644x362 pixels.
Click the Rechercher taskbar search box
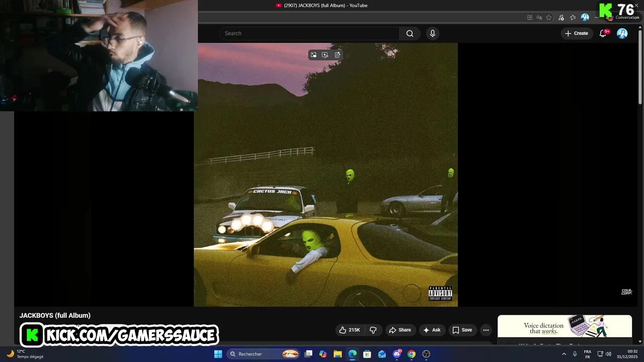(x=264, y=354)
